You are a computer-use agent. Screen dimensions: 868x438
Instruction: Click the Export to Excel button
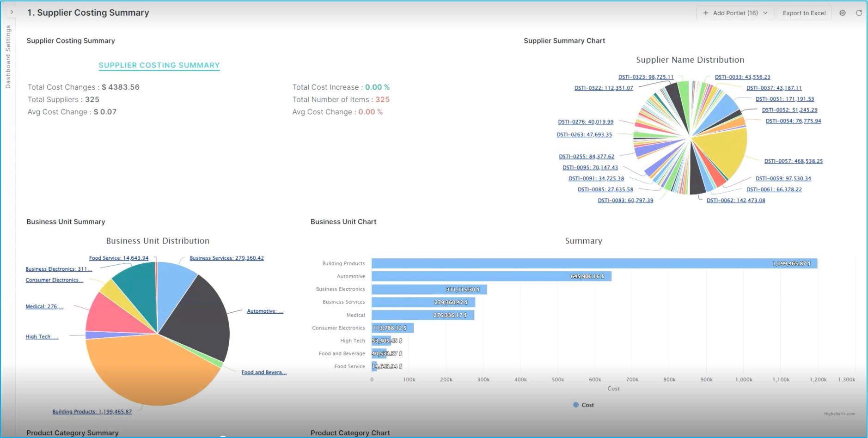click(804, 13)
